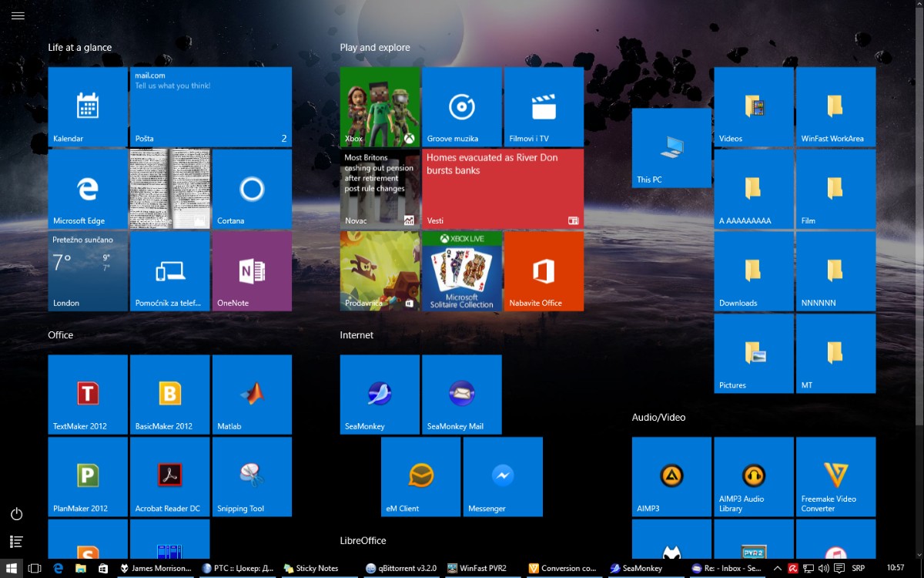Launch Groove muzika music app
The height and width of the screenshot is (578, 924).
[462, 107]
